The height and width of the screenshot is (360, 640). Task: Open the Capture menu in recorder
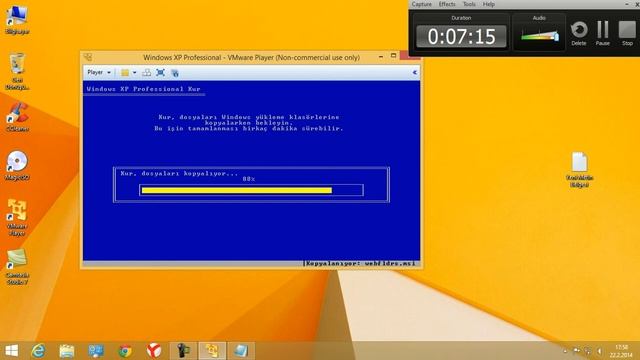click(422, 4)
